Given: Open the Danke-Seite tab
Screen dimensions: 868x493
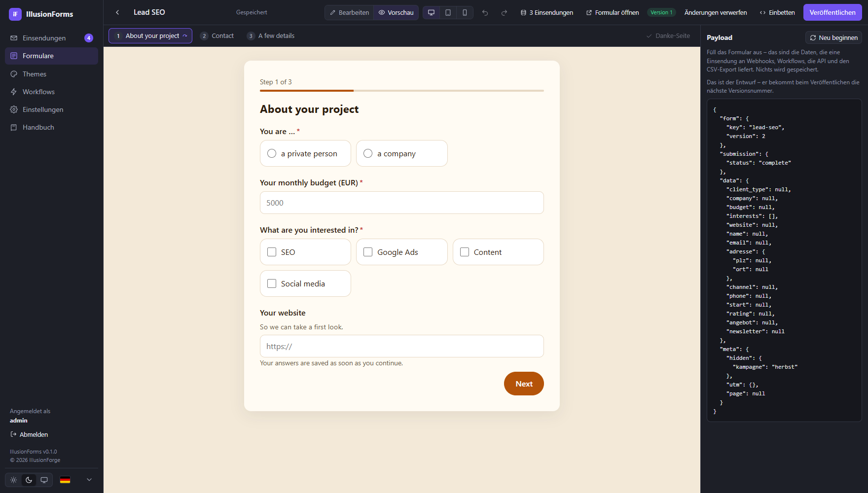Looking at the screenshot, I should (x=668, y=35).
